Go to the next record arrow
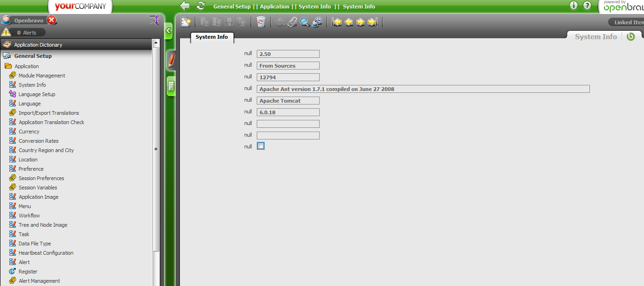 coord(361,22)
